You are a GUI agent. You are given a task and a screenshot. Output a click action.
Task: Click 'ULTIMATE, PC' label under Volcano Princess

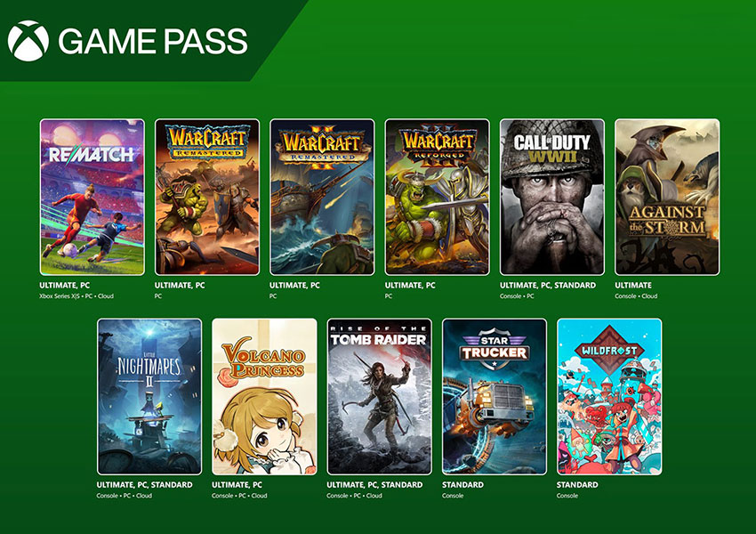coord(237,485)
